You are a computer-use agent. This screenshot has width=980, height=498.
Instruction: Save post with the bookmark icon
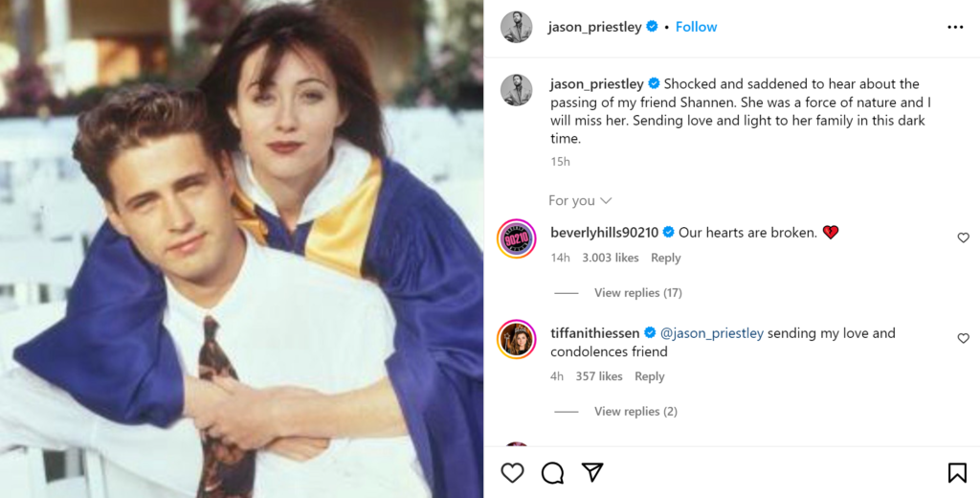point(956,472)
